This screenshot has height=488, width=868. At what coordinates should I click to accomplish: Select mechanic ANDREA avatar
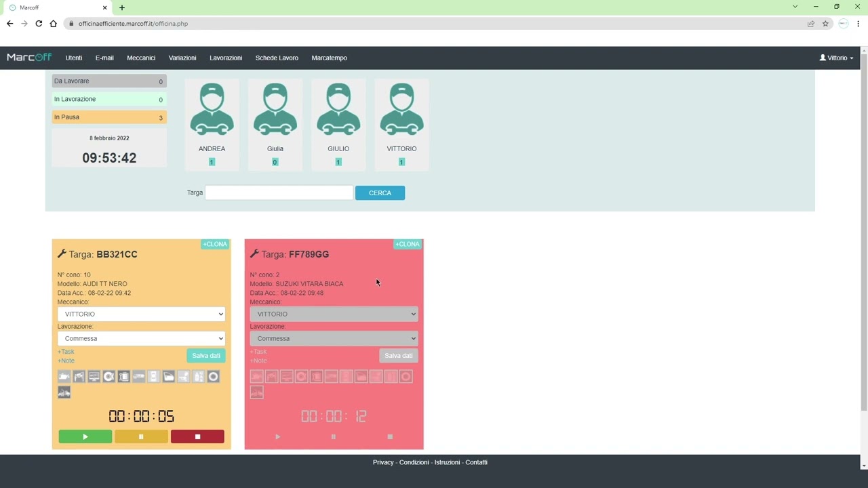pos(212,110)
